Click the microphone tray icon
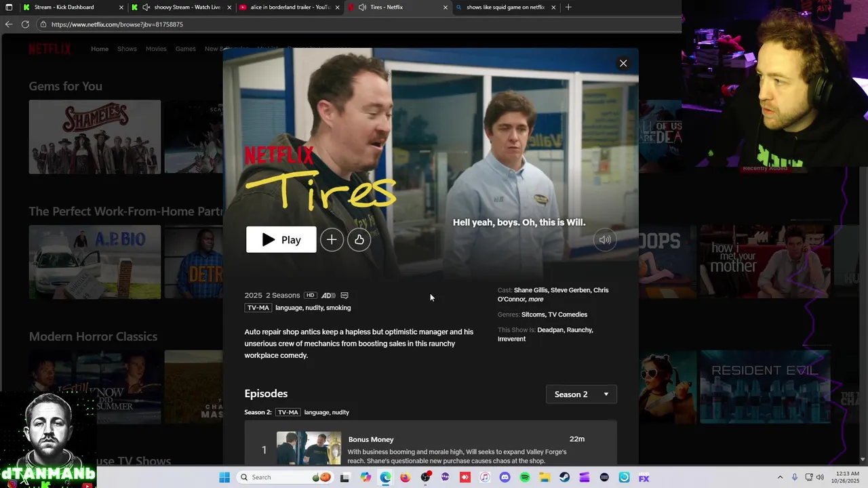The image size is (868, 488). tap(795, 477)
